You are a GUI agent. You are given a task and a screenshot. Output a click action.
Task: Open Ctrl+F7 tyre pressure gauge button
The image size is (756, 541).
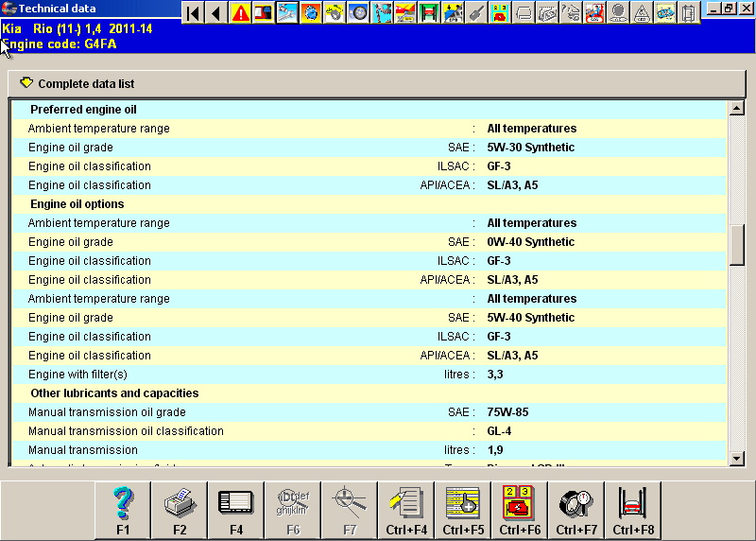click(x=576, y=510)
